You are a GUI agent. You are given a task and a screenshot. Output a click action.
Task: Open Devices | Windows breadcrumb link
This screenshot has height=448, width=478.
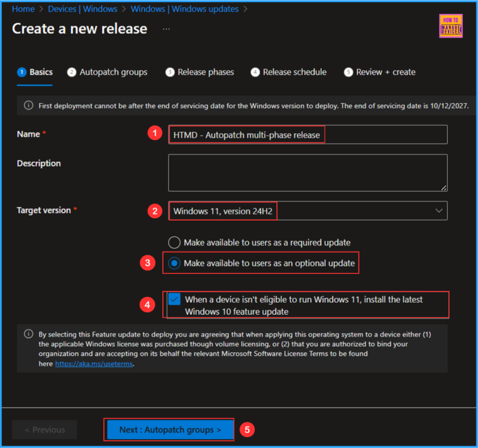click(x=83, y=9)
